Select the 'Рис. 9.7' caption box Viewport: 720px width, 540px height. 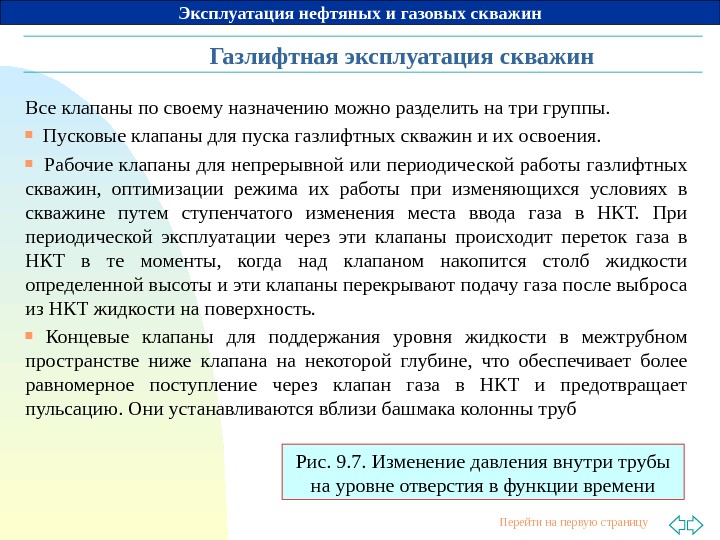click(483, 472)
